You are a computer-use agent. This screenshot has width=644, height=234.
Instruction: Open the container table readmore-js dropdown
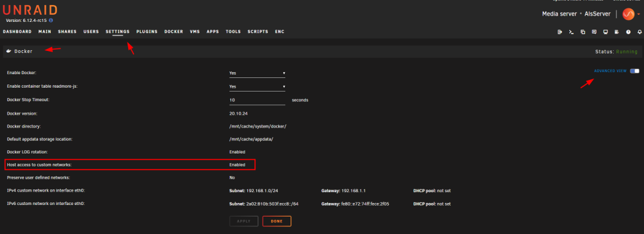pyautogui.click(x=257, y=87)
